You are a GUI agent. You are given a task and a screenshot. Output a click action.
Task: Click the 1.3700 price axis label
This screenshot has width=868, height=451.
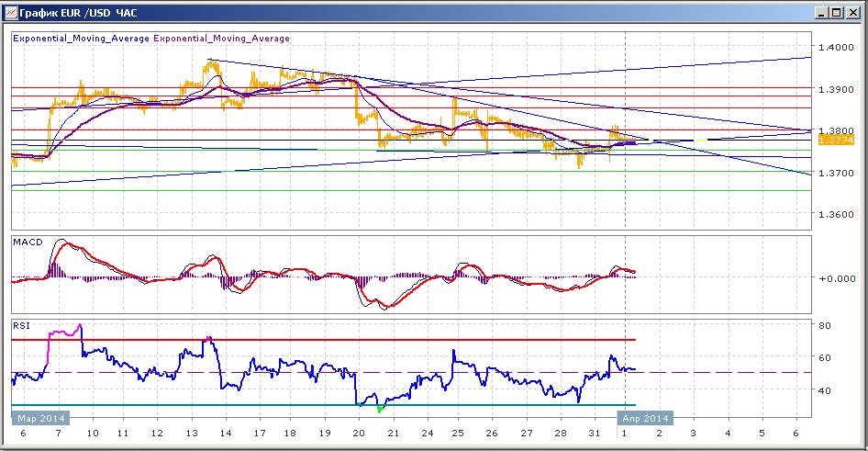836,173
